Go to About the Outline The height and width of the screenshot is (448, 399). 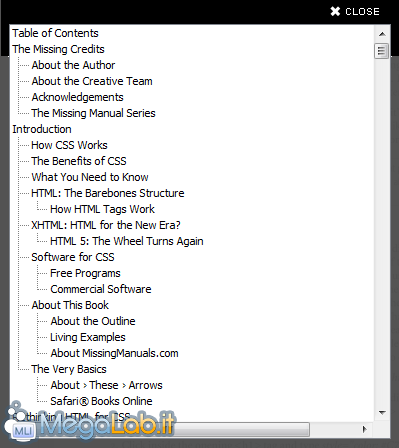pyautogui.click(x=93, y=321)
